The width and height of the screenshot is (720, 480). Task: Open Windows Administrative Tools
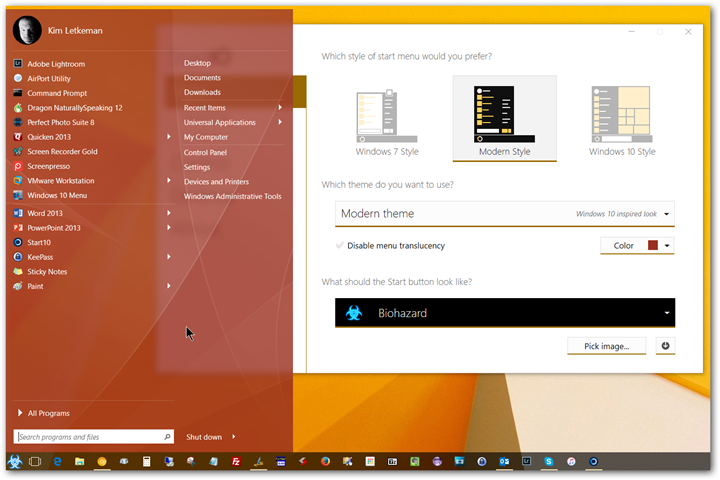[x=232, y=197]
